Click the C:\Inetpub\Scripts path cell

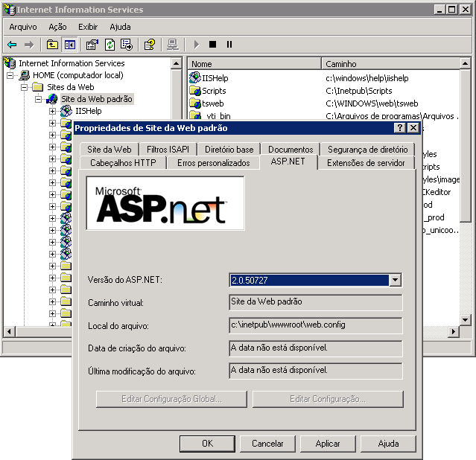click(x=358, y=91)
